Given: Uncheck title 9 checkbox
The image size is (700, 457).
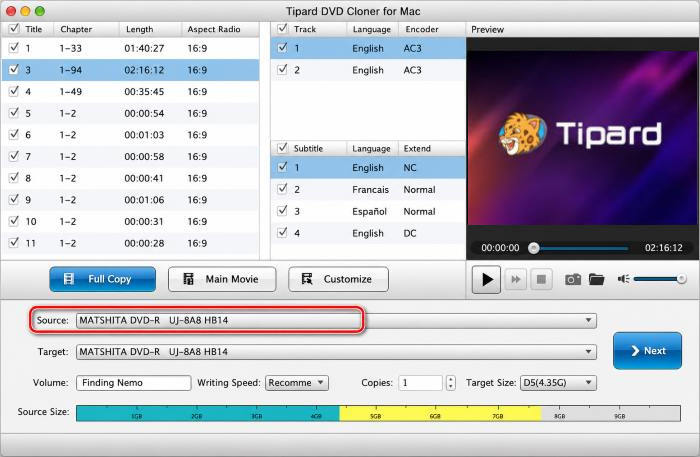Looking at the screenshot, I should 14,199.
